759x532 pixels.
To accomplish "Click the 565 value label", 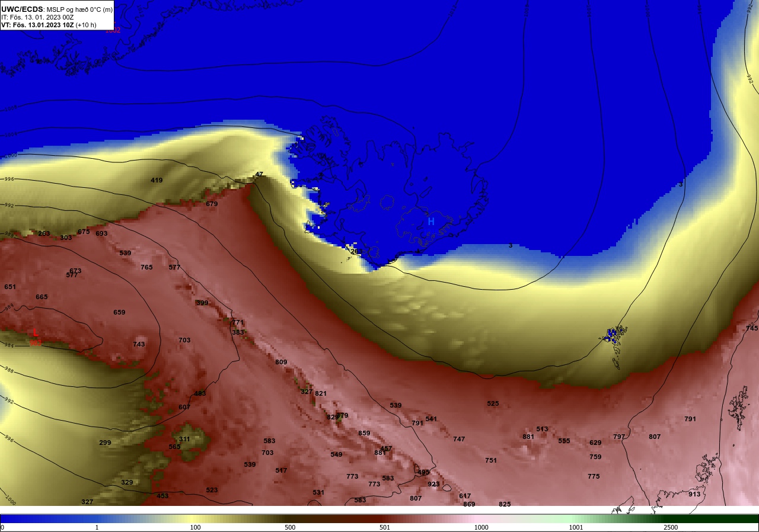I will pyautogui.click(x=174, y=447).
